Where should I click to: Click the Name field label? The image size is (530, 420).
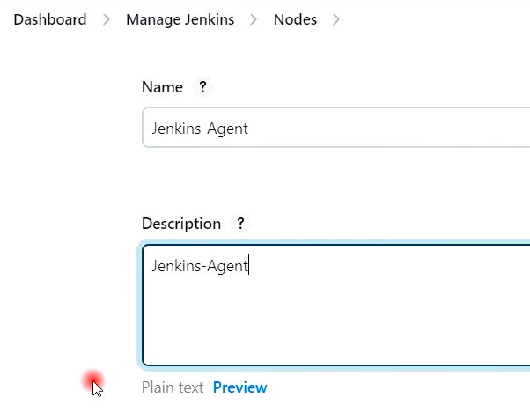[x=162, y=87]
